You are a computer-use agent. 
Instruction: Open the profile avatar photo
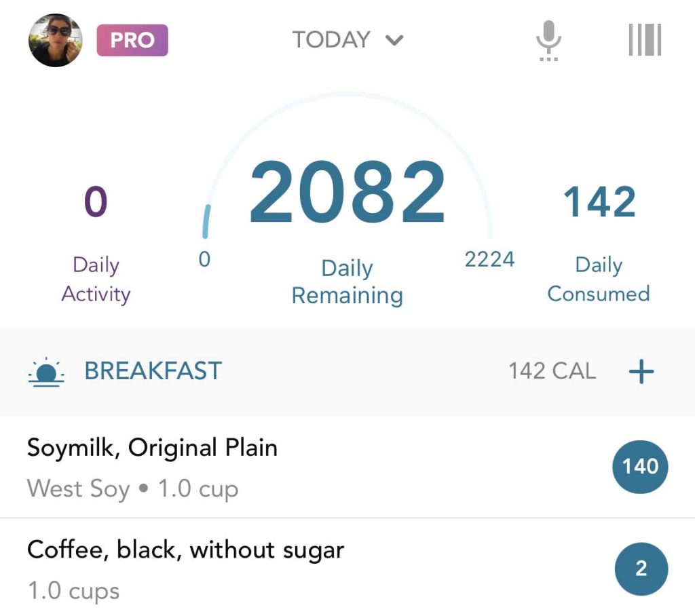click(56, 41)
